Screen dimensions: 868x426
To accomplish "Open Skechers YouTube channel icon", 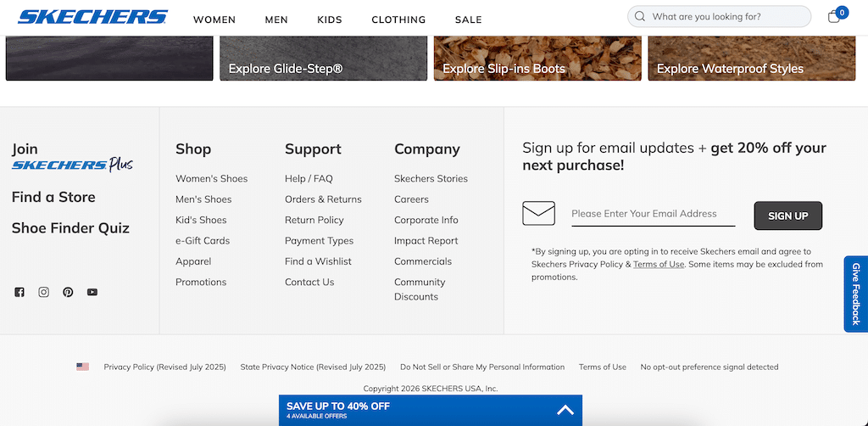I will point(92,292).
